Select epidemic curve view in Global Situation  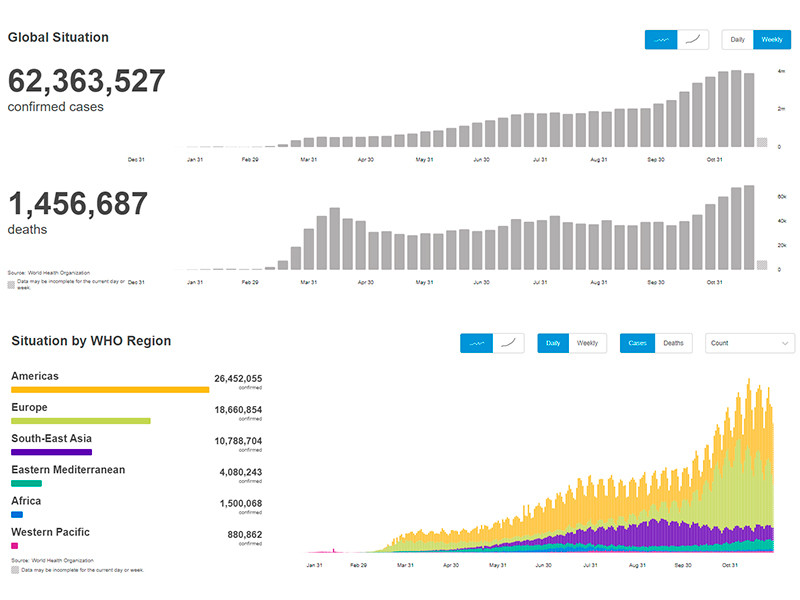662,40
